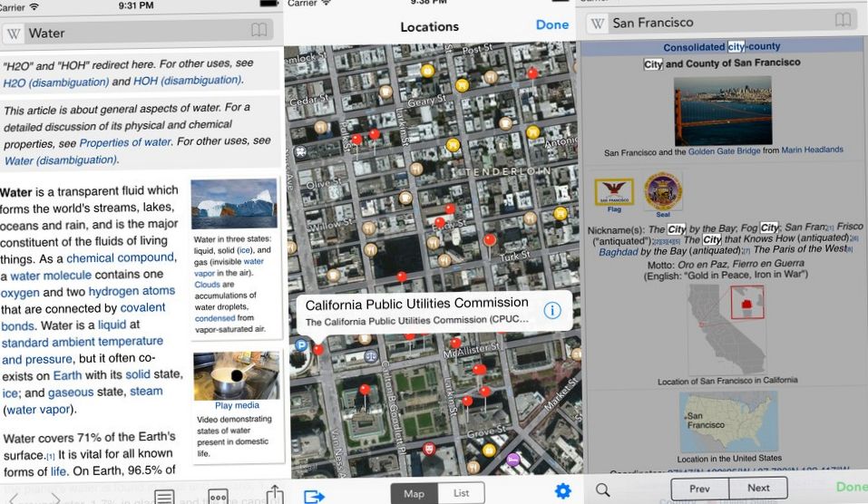Viewport: 868px width, 504px height.
Task: Open the table of contents list icon
Action: (x=164, y=496)
